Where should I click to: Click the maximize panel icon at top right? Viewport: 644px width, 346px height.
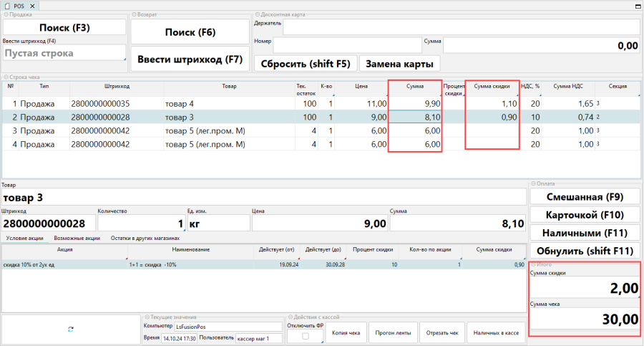point(637,6)
